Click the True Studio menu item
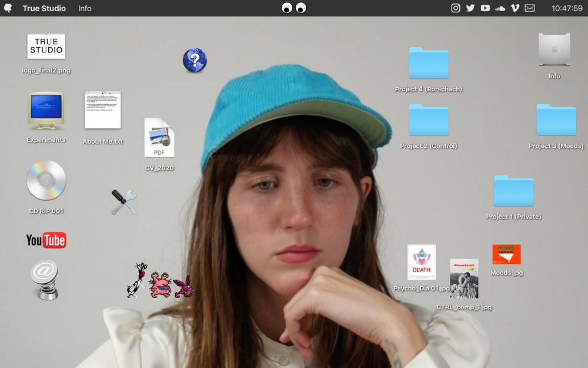The image size is (588, 368). [44, 8]
